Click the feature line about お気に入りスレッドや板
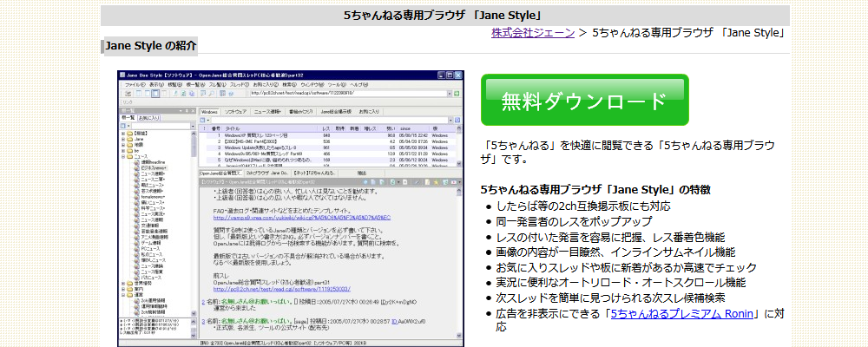This screenshot has width=868, height=347. click(x=627, y=268)
